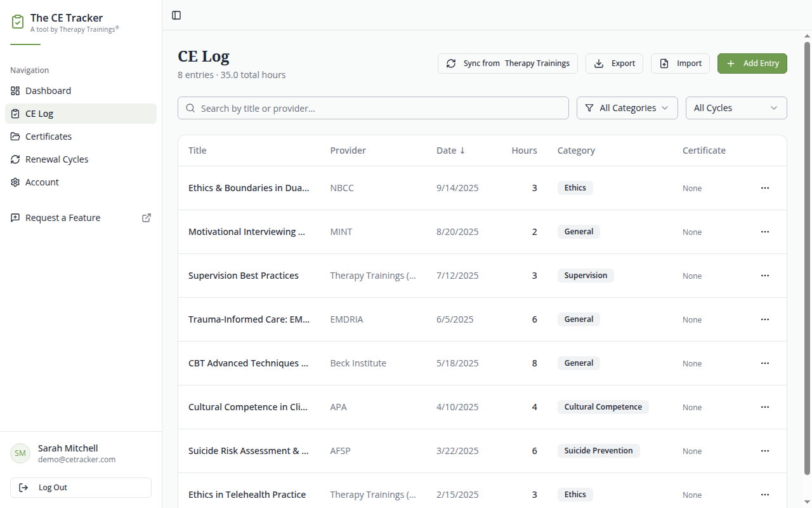This screenshot has width=812, height=508.
Task: Click the Log Out button
Action: point(81,488)
